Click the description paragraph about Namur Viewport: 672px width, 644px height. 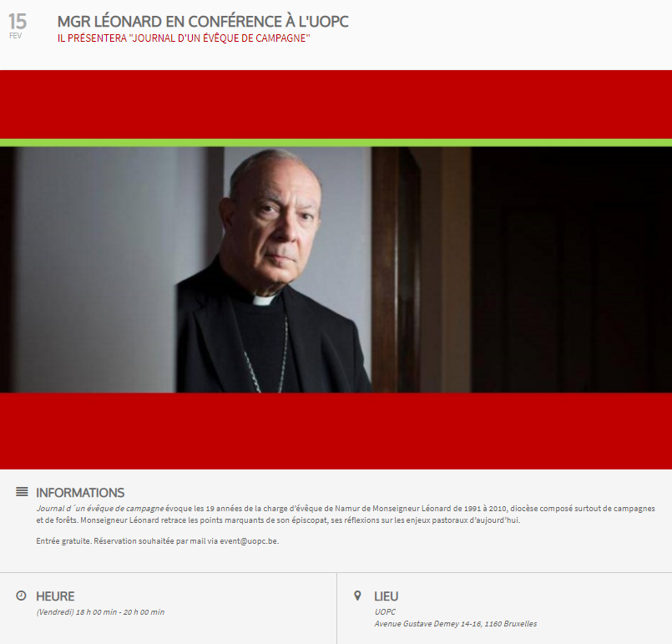[346, 514]
